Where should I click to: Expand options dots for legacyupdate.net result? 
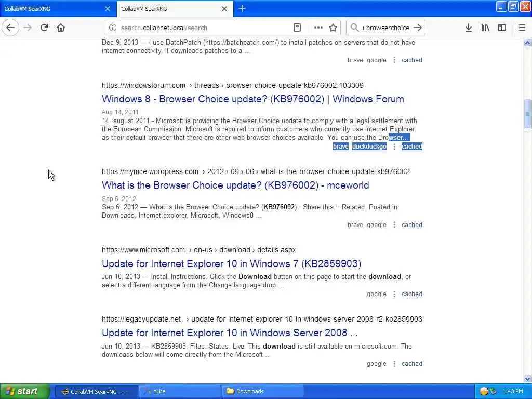pos(394,364)
